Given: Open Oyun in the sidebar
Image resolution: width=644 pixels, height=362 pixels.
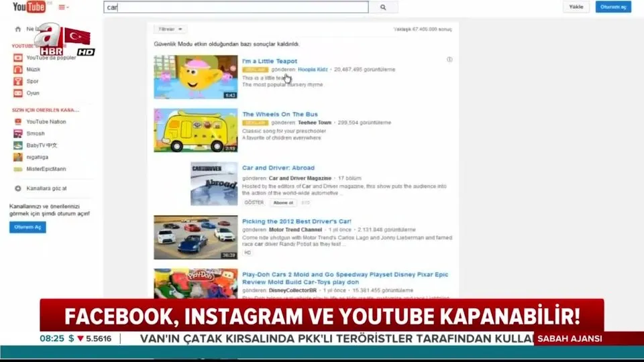Looking at the screenshot, I should [x=33, y=93].
